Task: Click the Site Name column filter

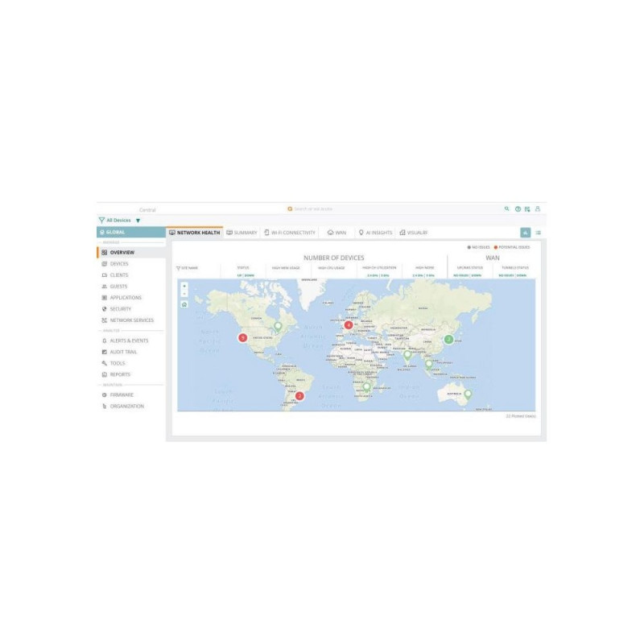Action: 188,267
